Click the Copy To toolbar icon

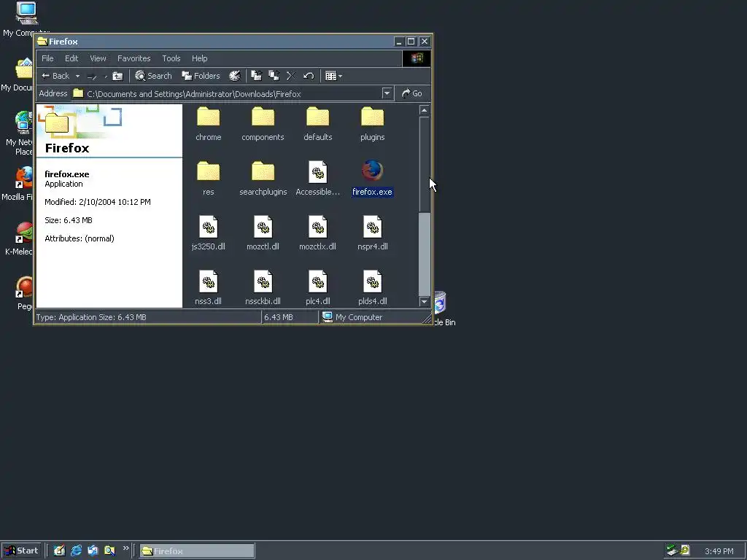tap(274, 76)
